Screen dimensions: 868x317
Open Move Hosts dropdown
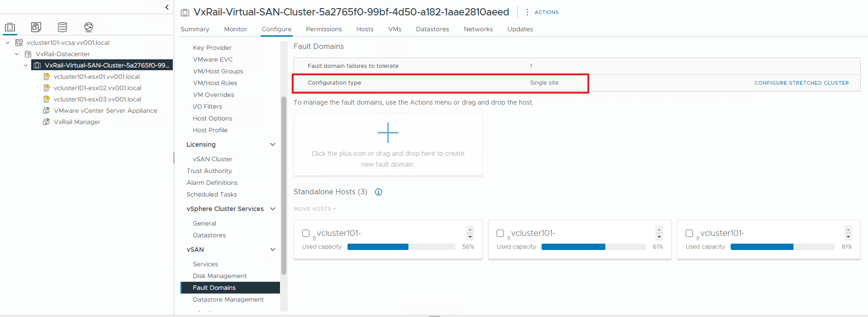click(x=315, y=209)
